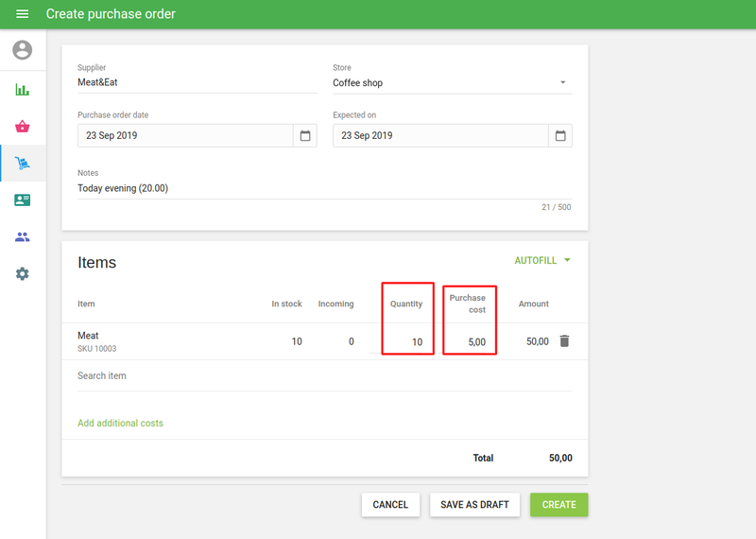Image resolution: width=756 pixels, height=539 pixels.
Task: Expand the Autofill dropdown
Action: [542, 260]
